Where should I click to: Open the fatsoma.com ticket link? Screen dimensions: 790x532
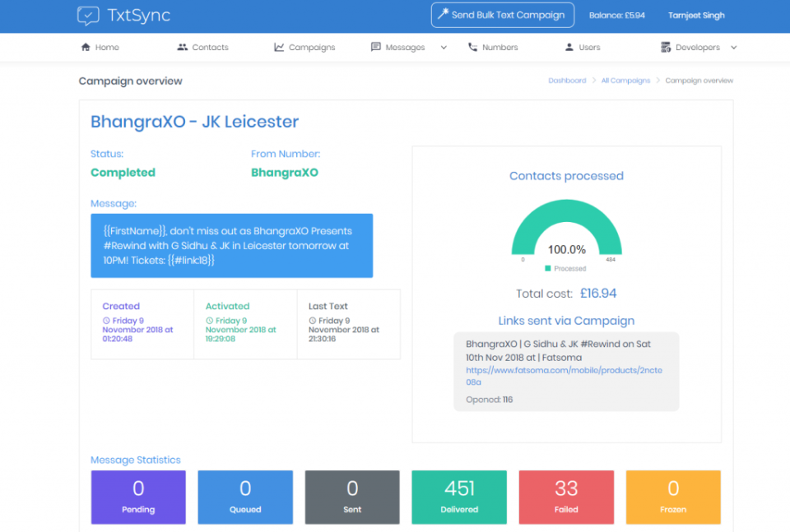564,376
